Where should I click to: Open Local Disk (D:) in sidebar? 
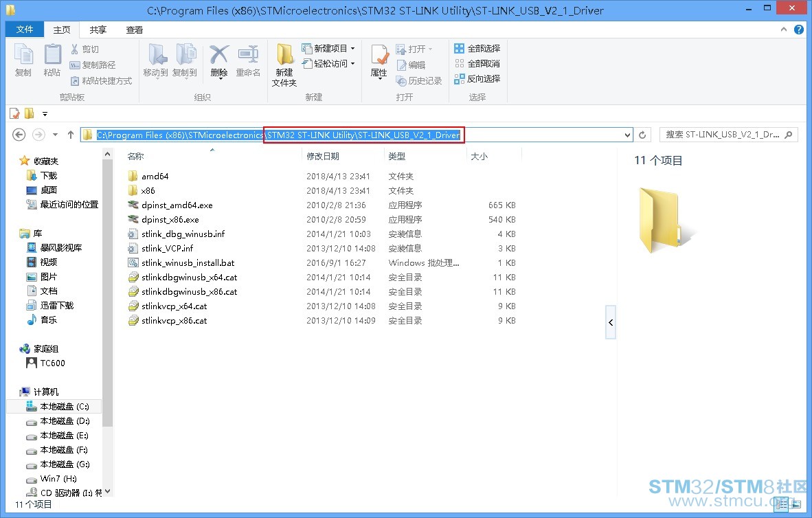(65, 421)
